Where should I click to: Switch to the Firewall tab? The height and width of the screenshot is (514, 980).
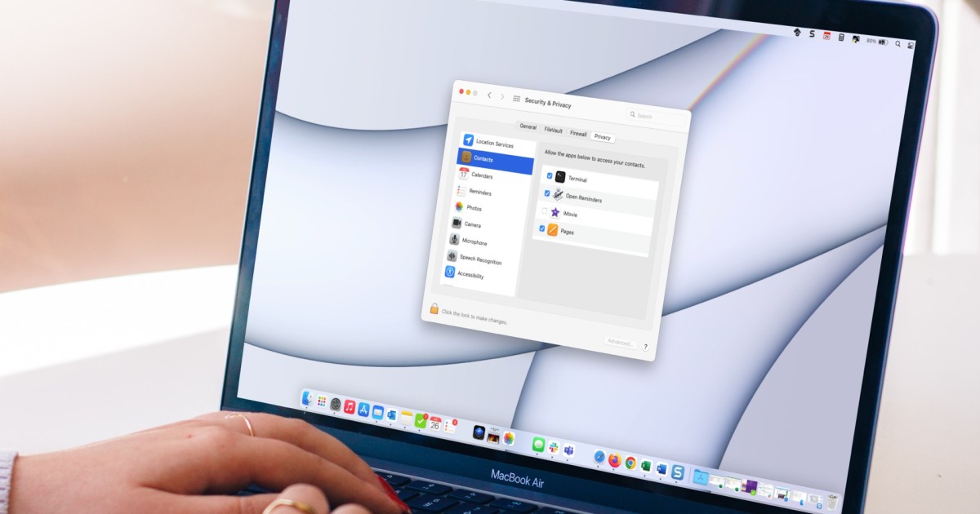578,133
